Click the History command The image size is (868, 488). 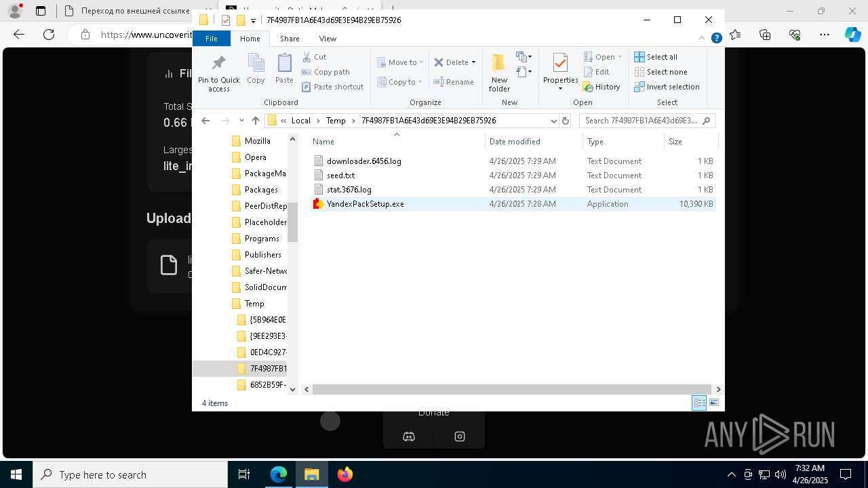pos(601,87)
